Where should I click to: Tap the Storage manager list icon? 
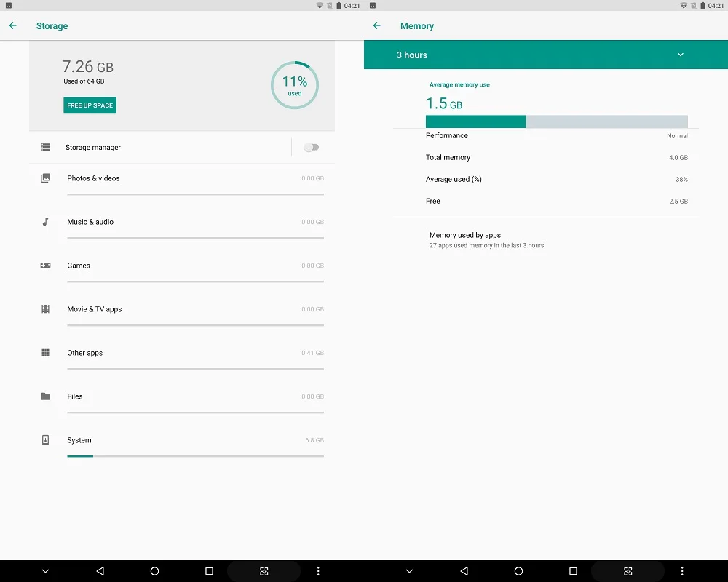pos(45,147)
